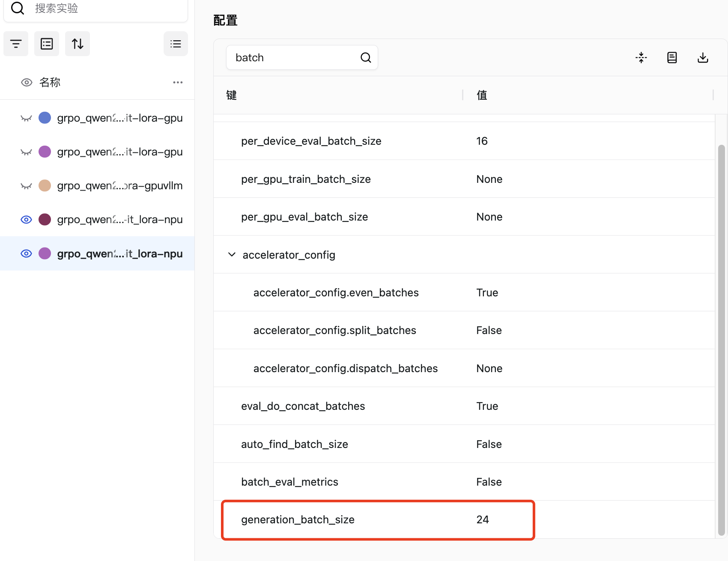Select the eval_do_concat_batches key
Viewport: 728px width, 561px height.
pyautogui.click(x=303, y=406)
